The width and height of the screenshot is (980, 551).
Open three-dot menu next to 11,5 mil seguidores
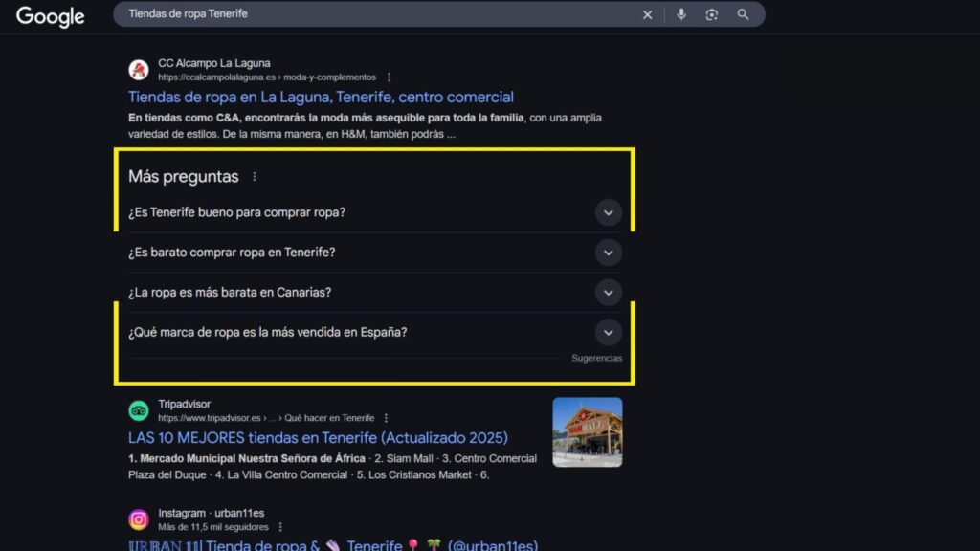280,527
